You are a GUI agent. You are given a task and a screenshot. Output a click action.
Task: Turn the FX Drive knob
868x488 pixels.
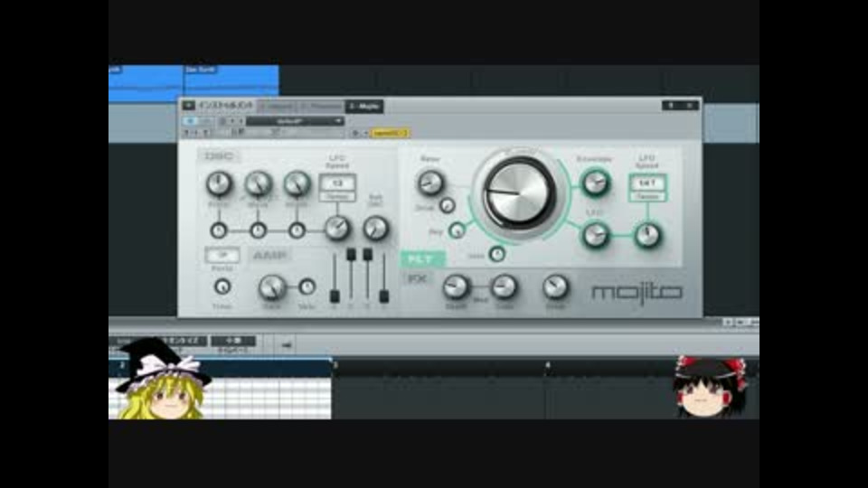555,287
